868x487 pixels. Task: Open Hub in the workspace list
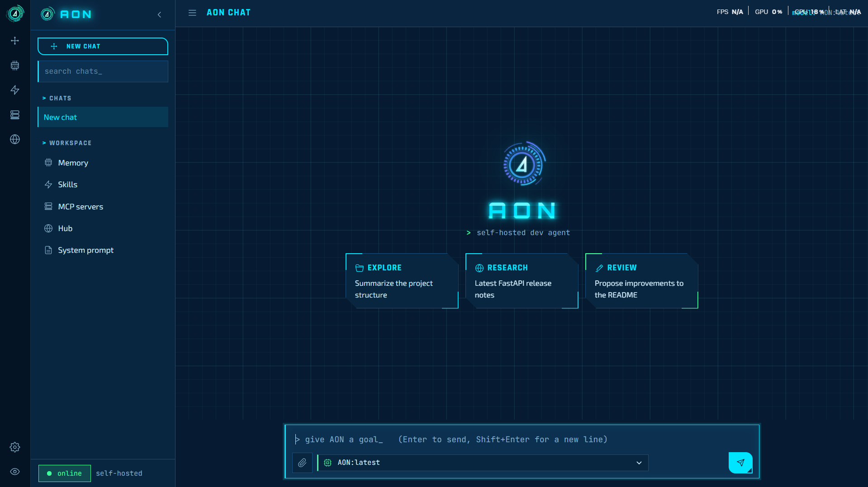[103, 228]
